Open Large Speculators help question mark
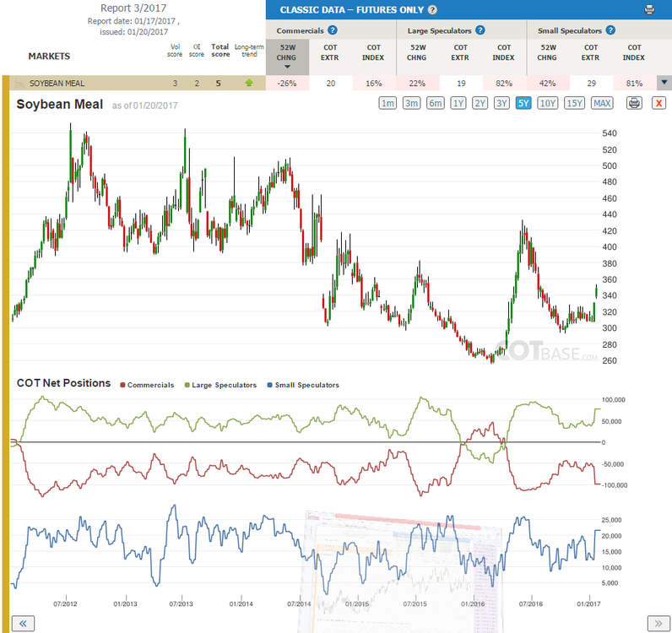Viewport: 672px width, 633px height. (480, 30)
